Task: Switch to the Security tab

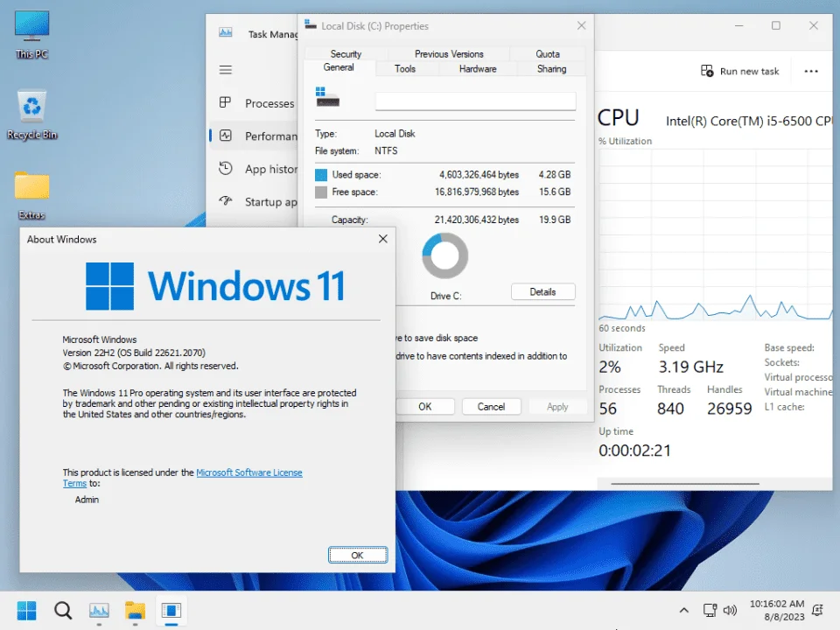Action: [346, 54]
